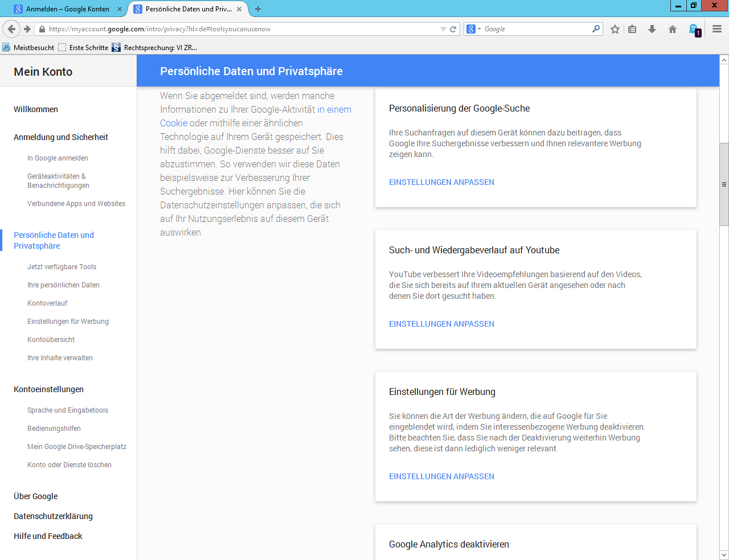Image resolution: width=729 pixels, height=560 pixels.
Task: Open Ihre persönlichen Daten
Action: pyautogui.click(x=63, y=285)
